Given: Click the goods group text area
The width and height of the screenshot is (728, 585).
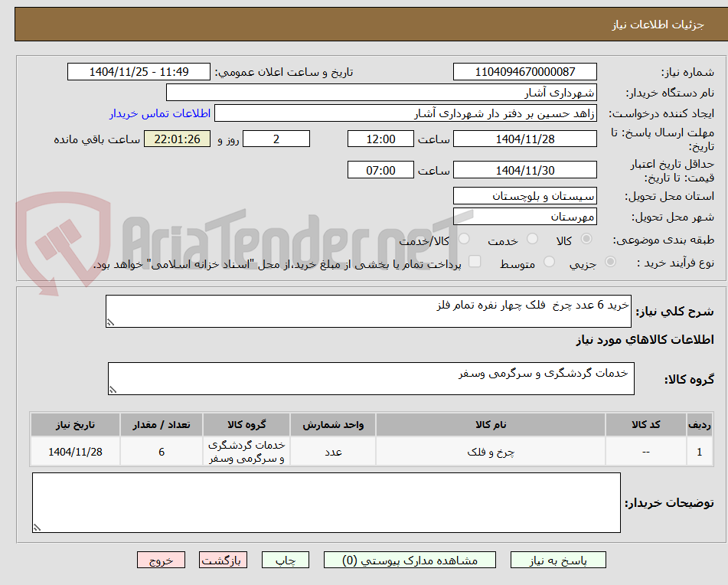Looking at the screenshot, I should [x=371, y=379].
